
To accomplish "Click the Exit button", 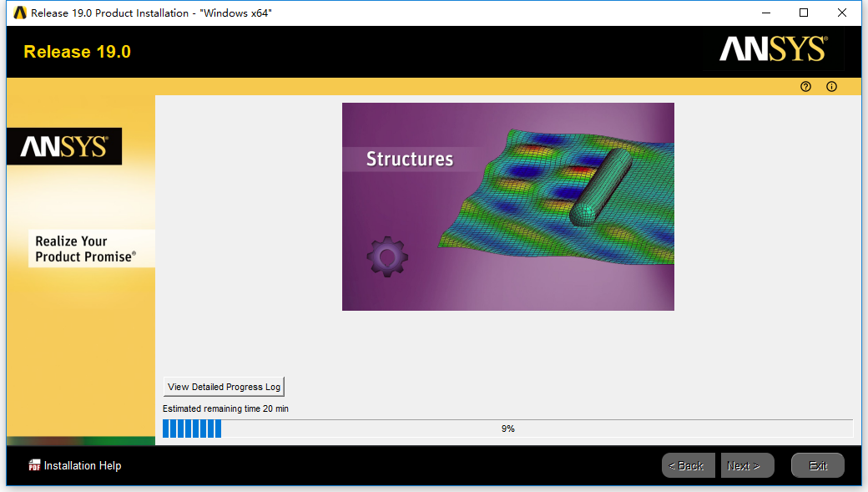I will pyautogui.click(x=818, y=465).
